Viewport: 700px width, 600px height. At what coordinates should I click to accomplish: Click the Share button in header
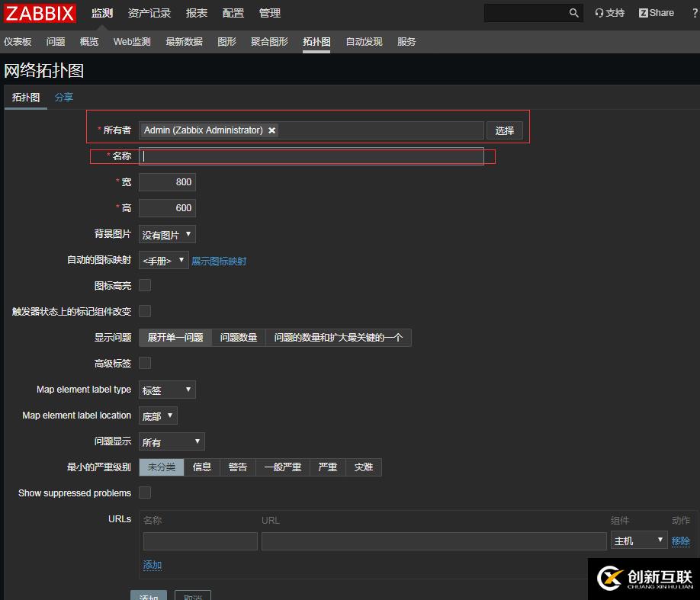point(657,13)
